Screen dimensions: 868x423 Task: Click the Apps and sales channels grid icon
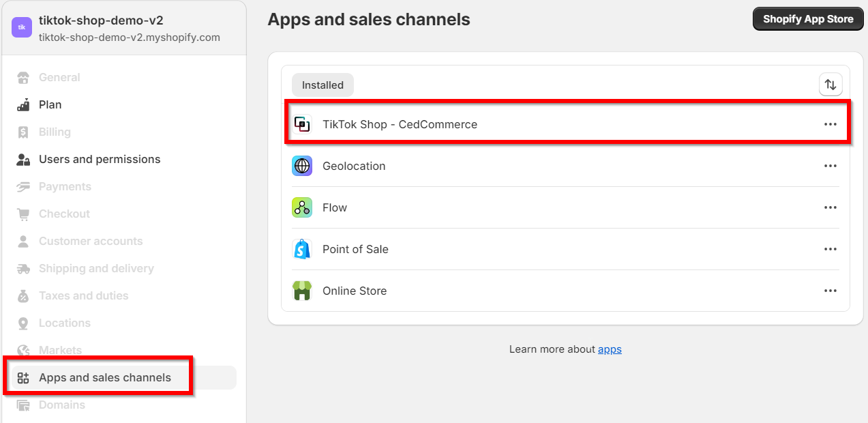(x=24, y=377)
